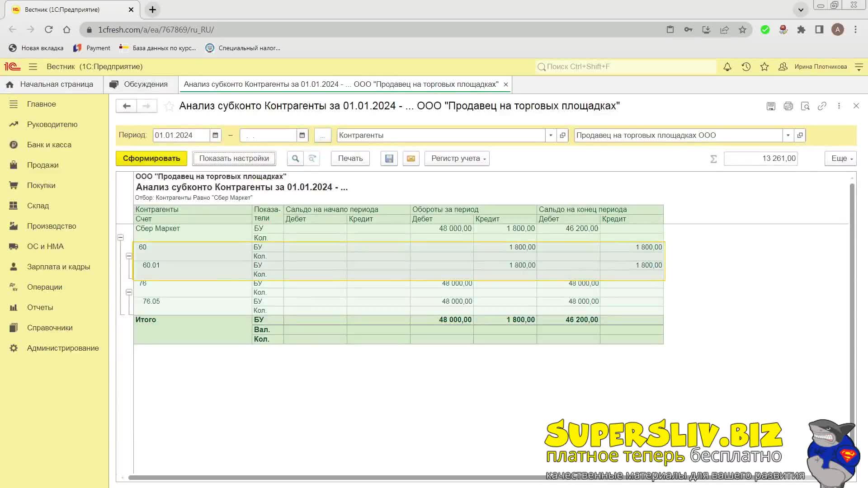Open end date calendar picker
The width and height of the screenshot is (868, 488).
point(302,135)
